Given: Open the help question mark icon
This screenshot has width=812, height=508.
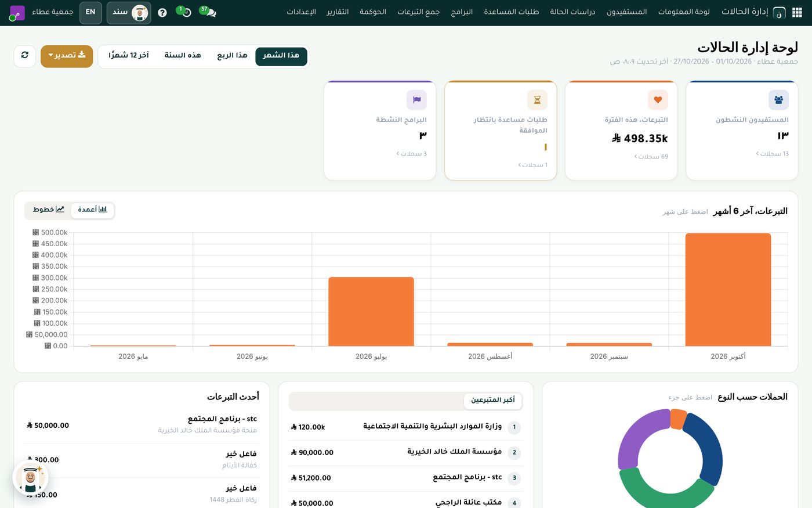Looking at the screenshot, I should tap(162, 12).
